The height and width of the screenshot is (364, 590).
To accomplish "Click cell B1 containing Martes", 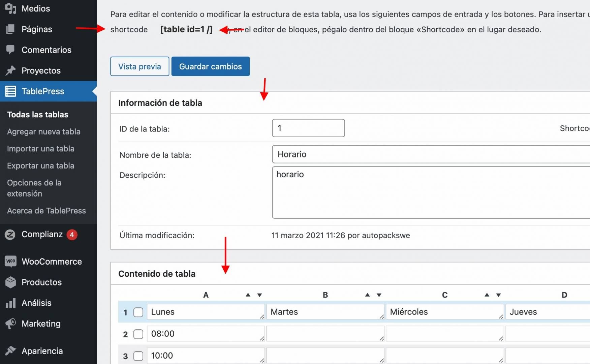I will (325, 312).
